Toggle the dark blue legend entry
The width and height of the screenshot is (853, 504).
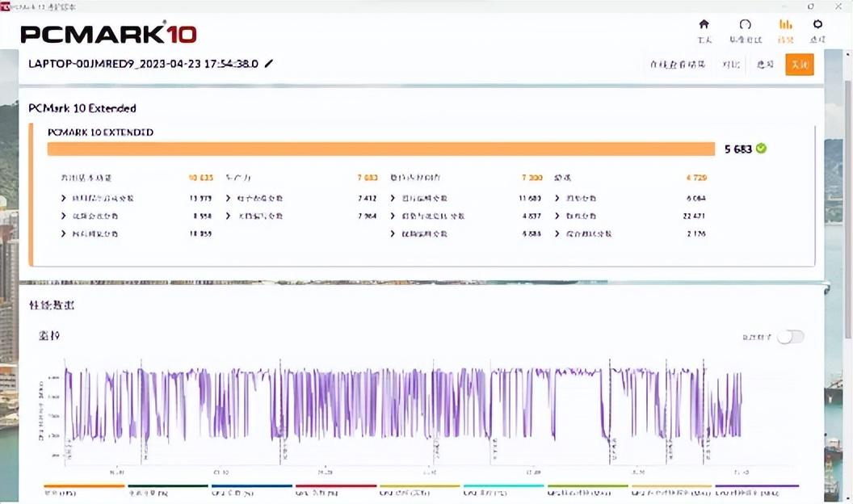252,489
